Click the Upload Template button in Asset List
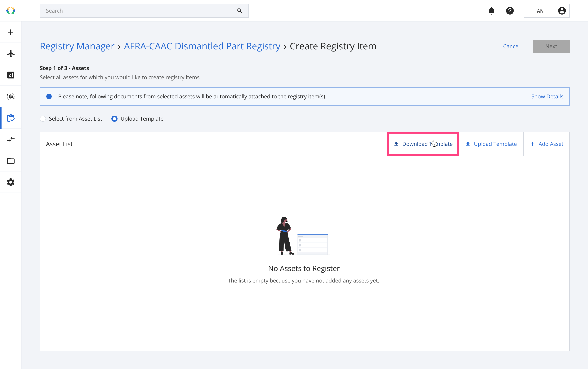Image resolution: width=588 pixels, height=369 pixels. [491, 144]
